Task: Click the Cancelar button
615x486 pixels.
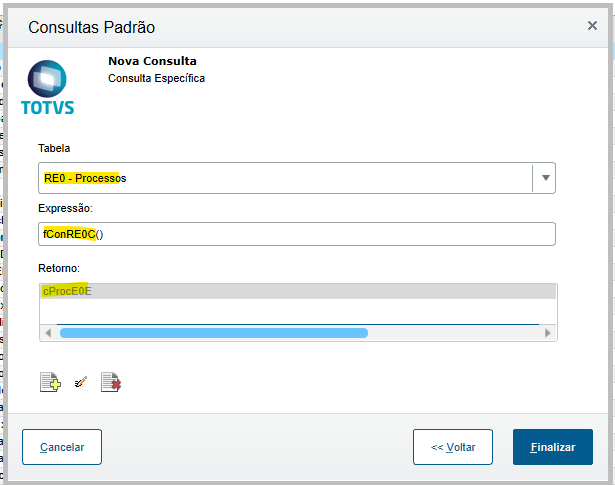Action: [62, 447]
